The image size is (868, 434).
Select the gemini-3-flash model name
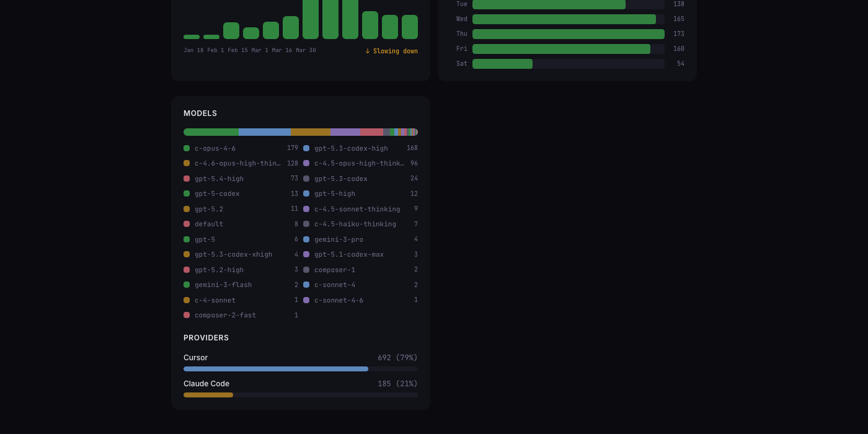[223, 285]
